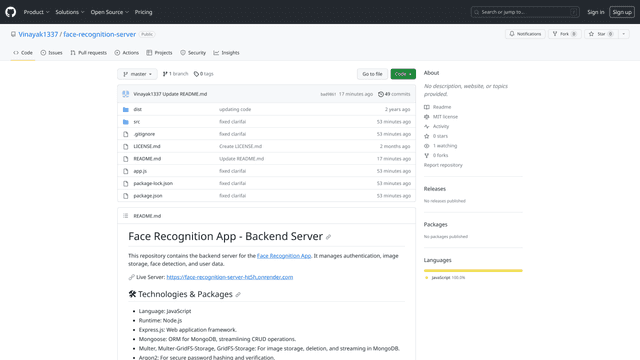640x360 pixels.
Task: Star this repository
Action: (x=601, y=34)
